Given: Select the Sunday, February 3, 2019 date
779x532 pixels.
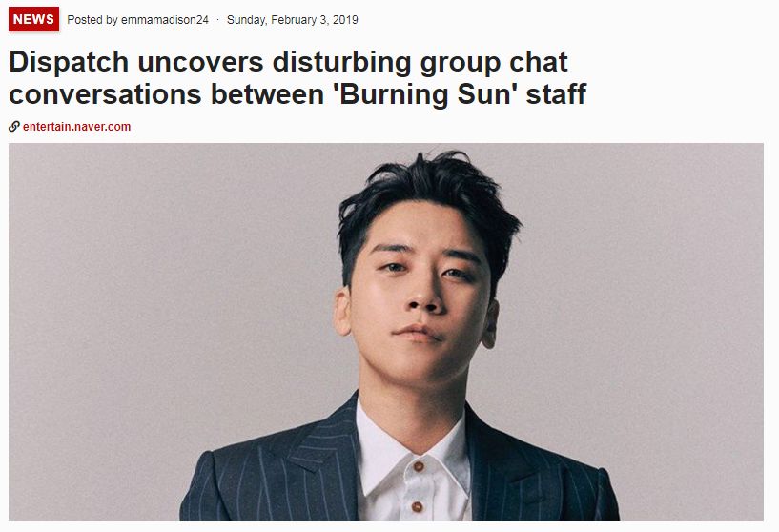Looking at the screenshot, I should [292, 20].
